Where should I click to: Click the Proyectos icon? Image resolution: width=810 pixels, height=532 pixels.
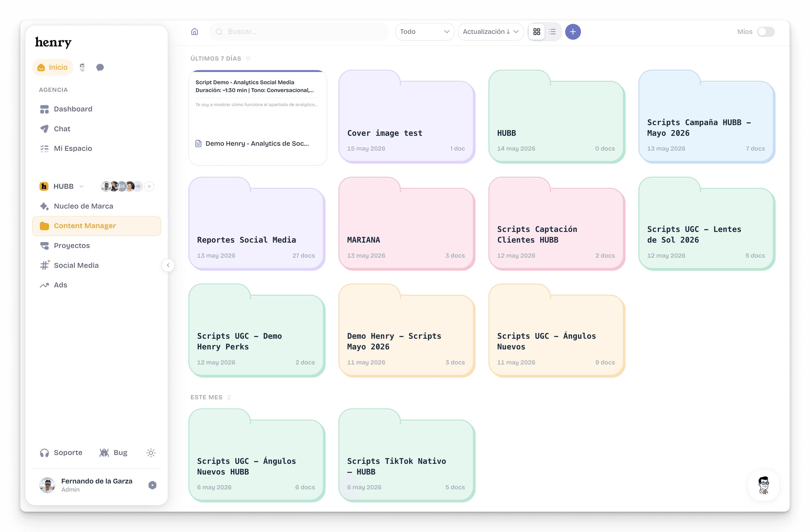tap(44, 245)
